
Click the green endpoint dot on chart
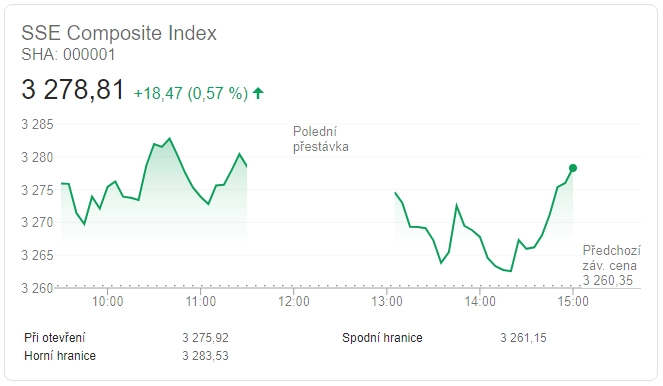pyautogui.click(x=573, y=168)
